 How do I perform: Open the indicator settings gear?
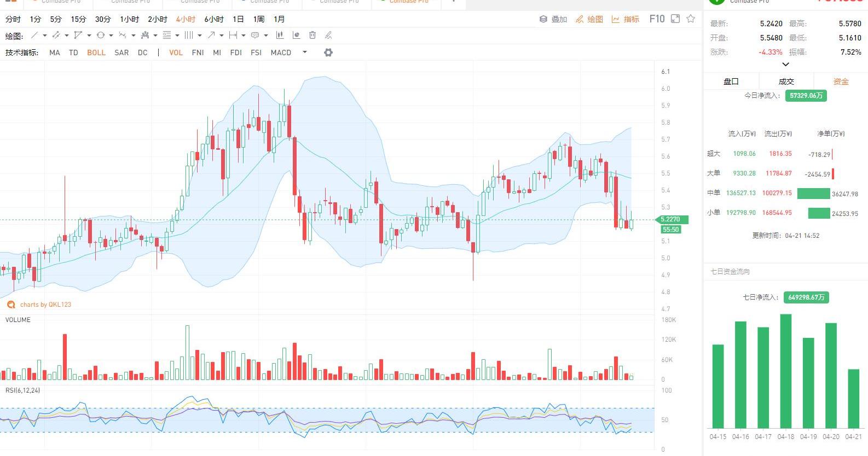pyautogui.click(x=328, y=52)
